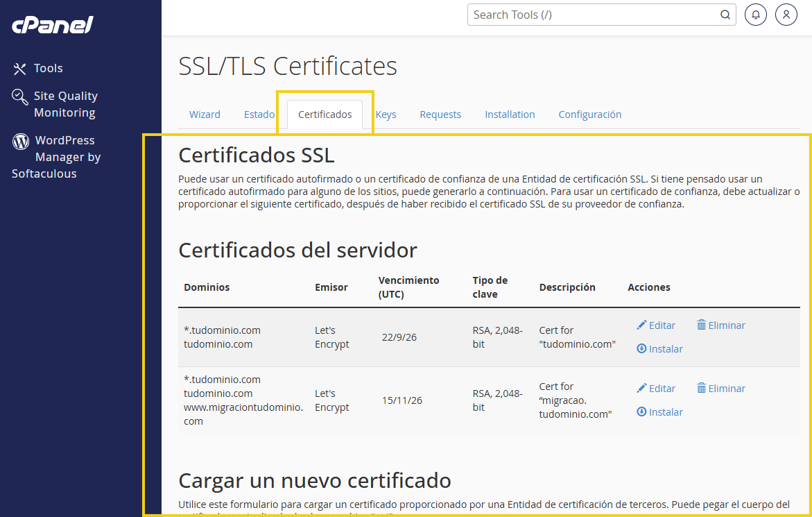This screenshot has height=517, width=812.
Task: Click install arrow icon for 15/11/26 certificate
Action: [x=641, y=412]
